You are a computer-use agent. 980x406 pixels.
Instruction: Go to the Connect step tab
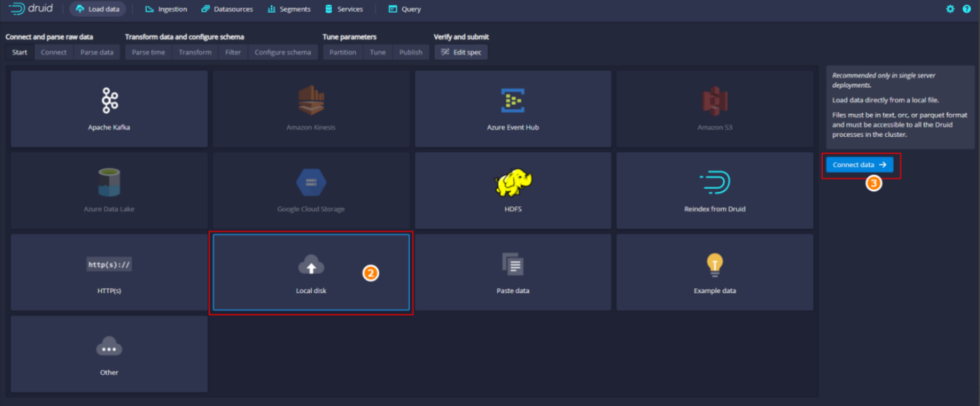point(53,52)
